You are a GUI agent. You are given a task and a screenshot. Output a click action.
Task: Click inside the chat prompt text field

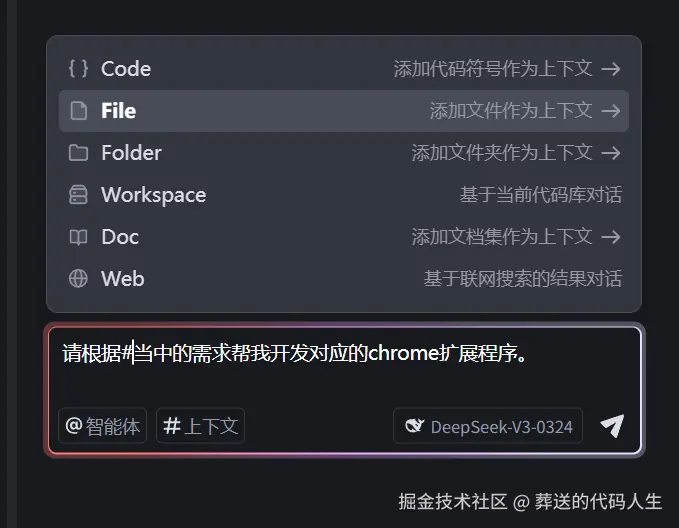point(340,380)
